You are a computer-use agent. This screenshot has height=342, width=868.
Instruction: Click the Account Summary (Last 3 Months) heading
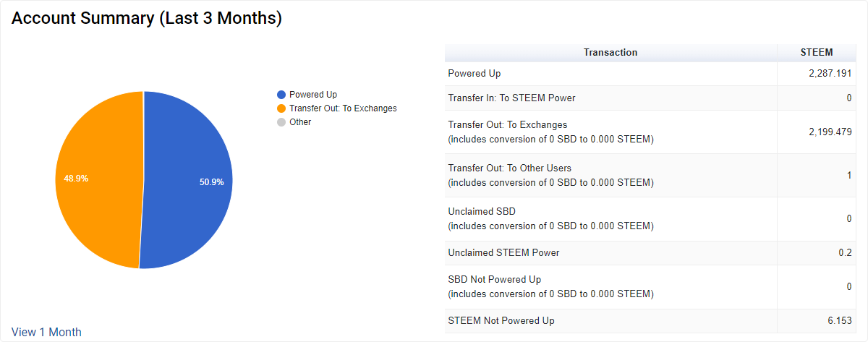coord(147,20)
